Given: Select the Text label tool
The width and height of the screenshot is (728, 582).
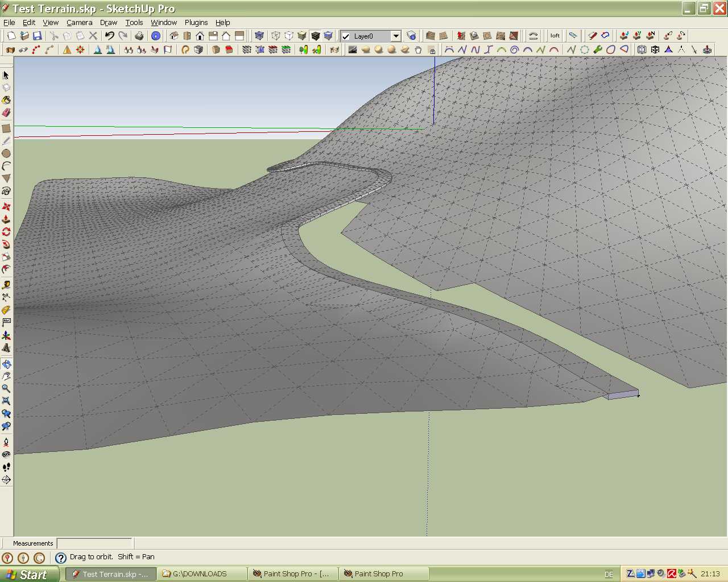Looking at the screenshot, I should (x=6, y=322).
